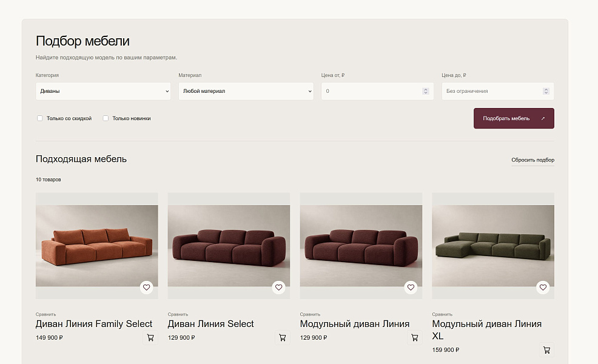Expand the Материал dropdown
The height and width of the screenshot is (364, 598).
click(246, 91)
